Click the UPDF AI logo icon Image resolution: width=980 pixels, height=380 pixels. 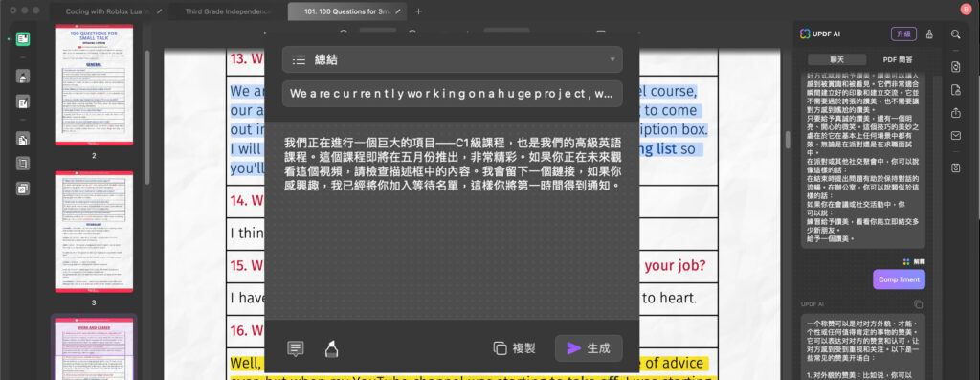805,34
